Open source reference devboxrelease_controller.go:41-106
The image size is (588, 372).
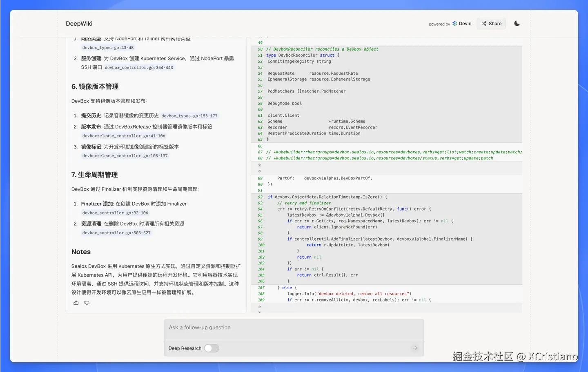pyautogui.click(x=124, y=136)
